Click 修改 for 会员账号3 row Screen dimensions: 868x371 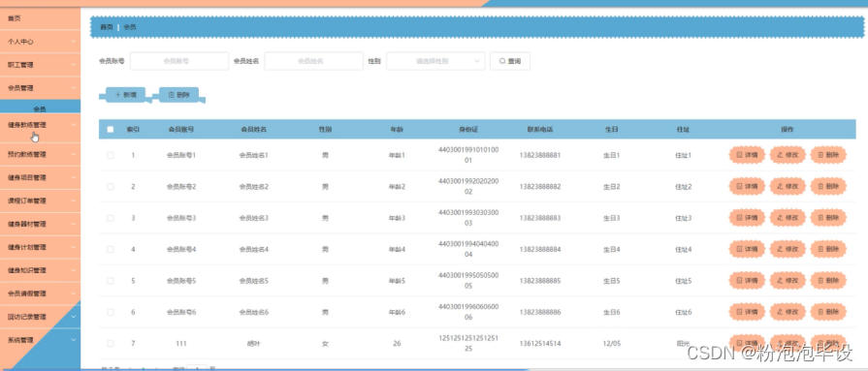[x=788, y=218]
